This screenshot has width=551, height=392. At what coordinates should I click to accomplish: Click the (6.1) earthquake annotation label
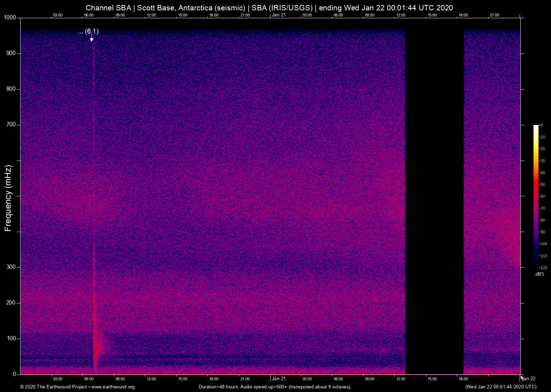pyautogui.click(x=88, y=31)
